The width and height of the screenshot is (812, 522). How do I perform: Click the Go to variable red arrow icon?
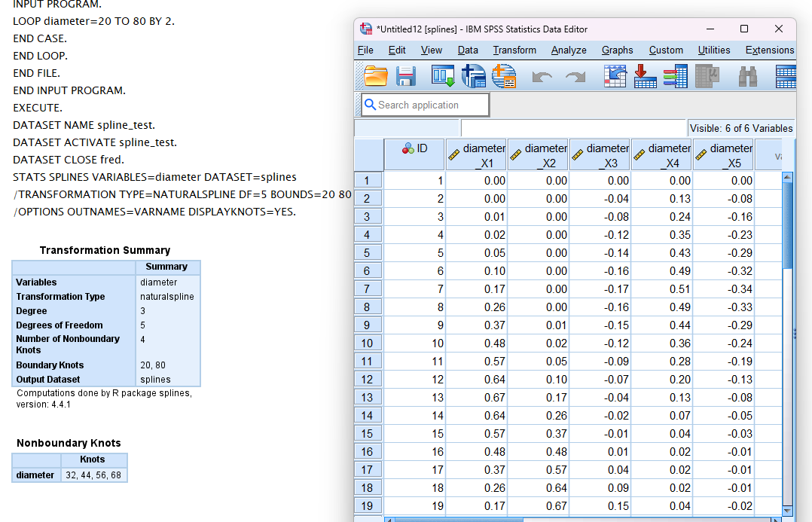tap(646, 76)
